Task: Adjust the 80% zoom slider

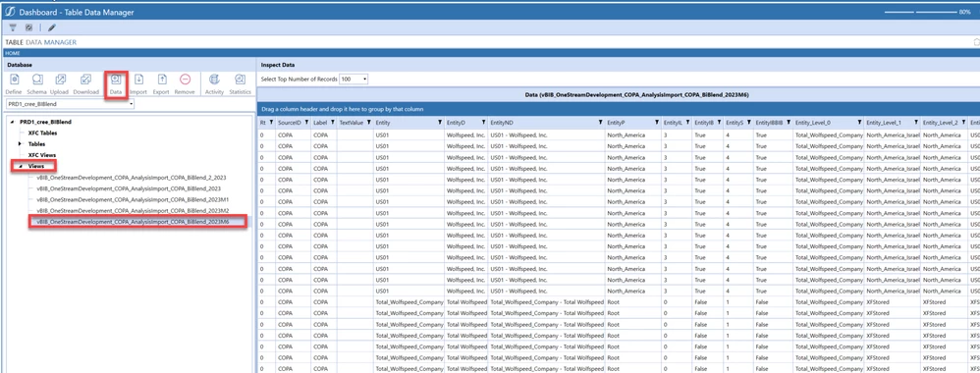Action: click(920, 12)
